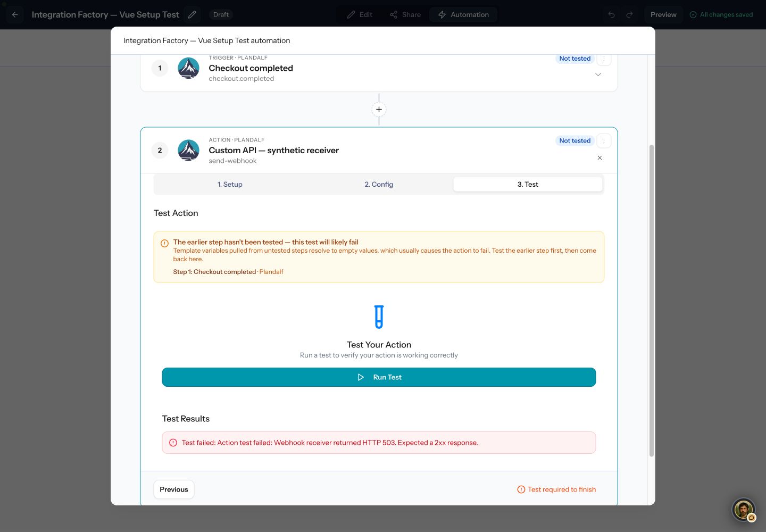This screenshot has height=532, width=766.
Task: Click the Step 1: Checkout completed link
Action: [214, 272]
